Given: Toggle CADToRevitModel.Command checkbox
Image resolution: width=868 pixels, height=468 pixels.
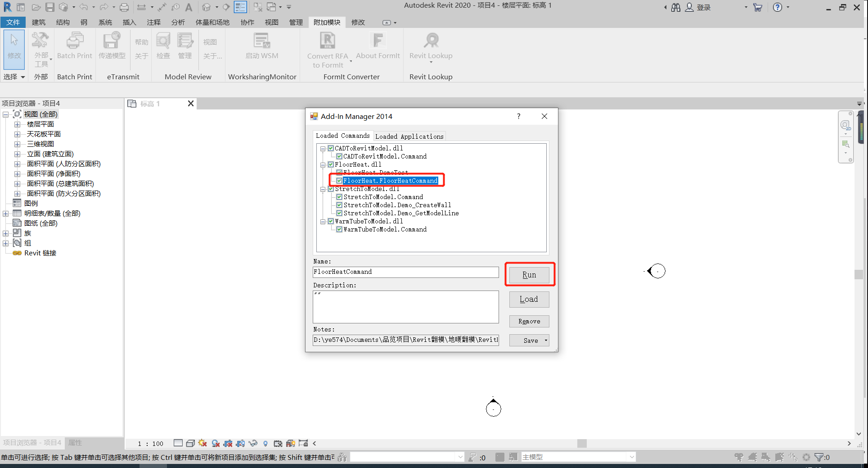Looking at the screenshot, I should [x=339, y=156].
